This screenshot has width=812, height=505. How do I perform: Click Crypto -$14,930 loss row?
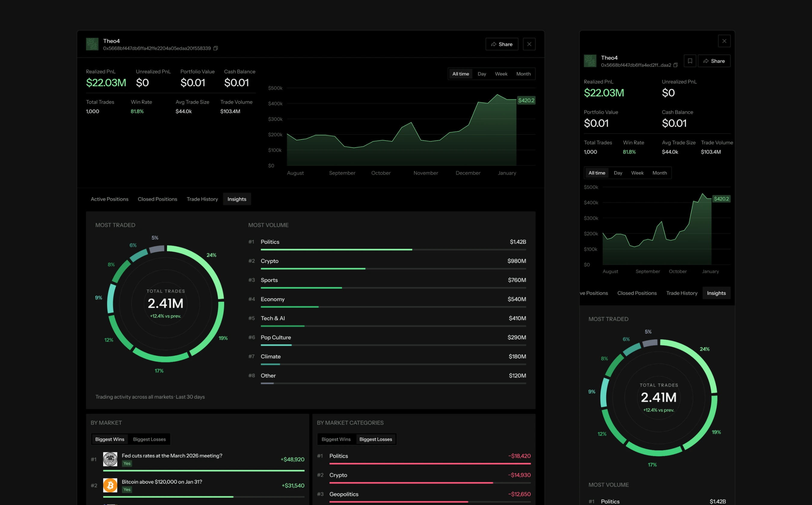(x=424, y=478)
